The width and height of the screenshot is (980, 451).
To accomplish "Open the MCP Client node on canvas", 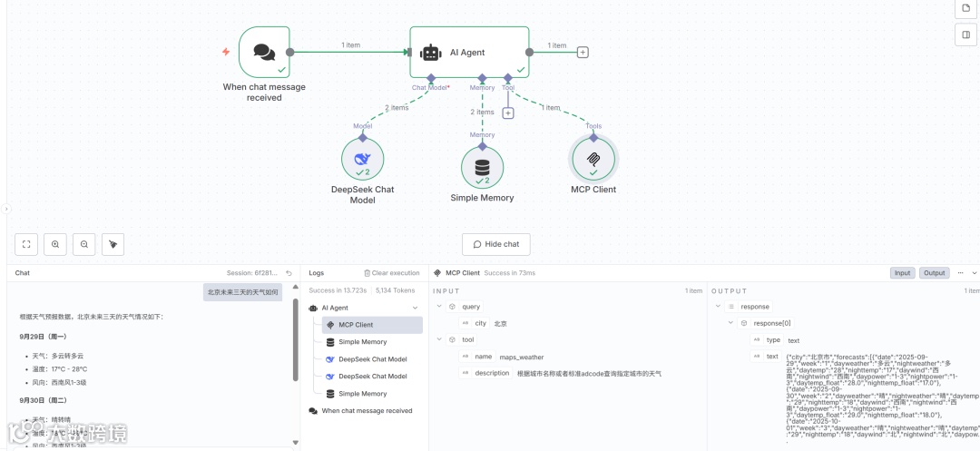I will click(x=593, y=159).
